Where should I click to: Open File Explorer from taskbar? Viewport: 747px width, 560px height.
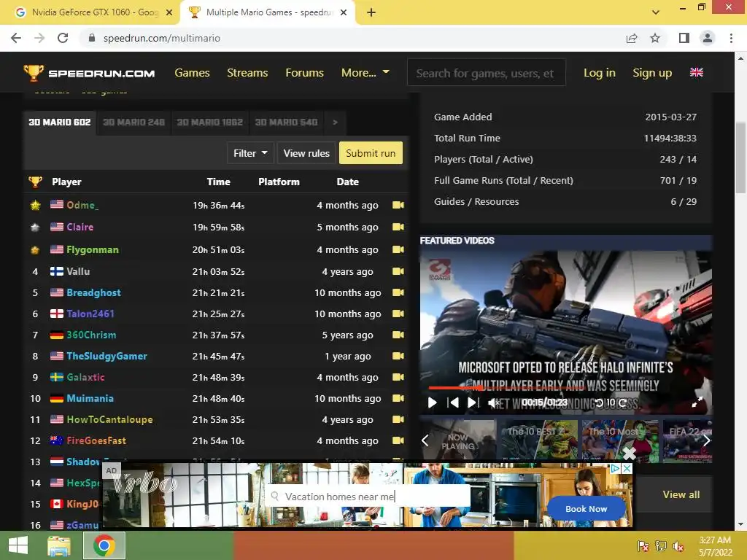click(x=59, y=545)
